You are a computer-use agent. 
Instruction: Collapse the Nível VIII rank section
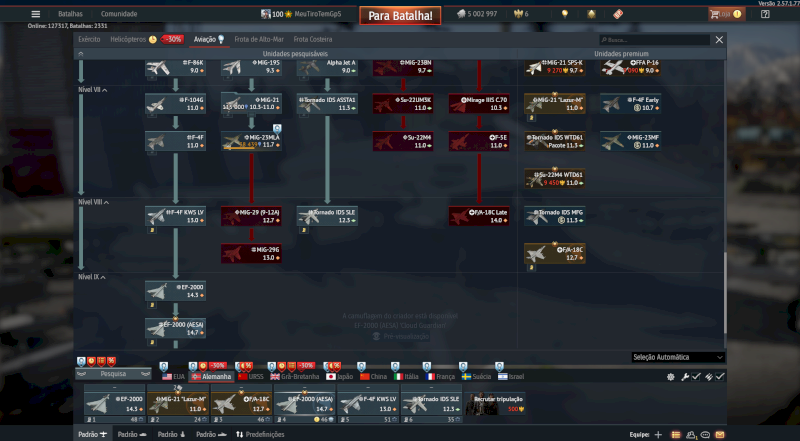pyautogui.click(x=94, y=202)
